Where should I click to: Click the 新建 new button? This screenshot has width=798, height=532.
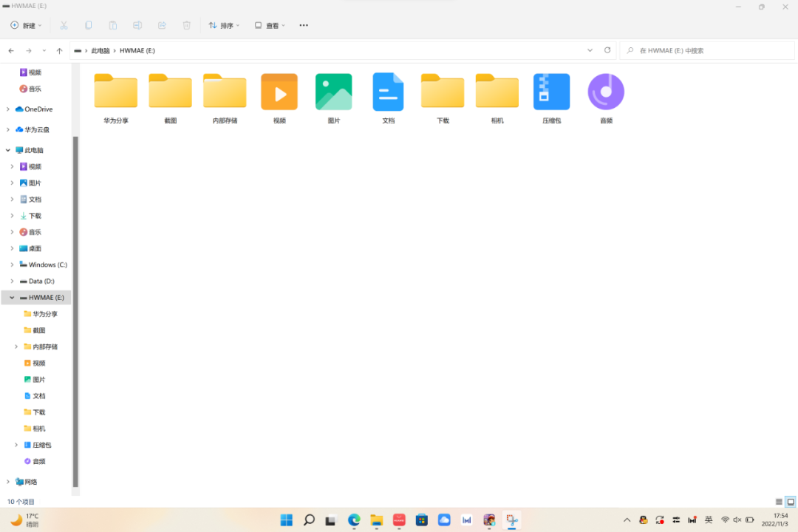point(26,25)
